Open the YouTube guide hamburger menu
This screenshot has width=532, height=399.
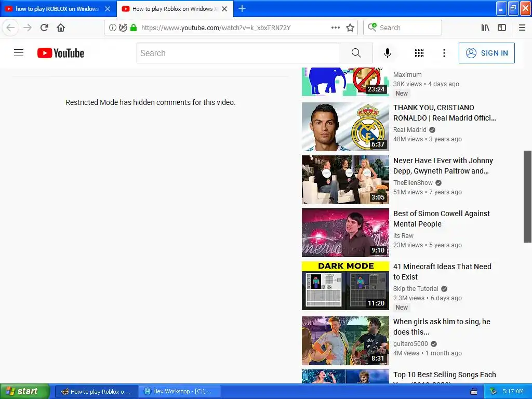[x=19, y=53]
